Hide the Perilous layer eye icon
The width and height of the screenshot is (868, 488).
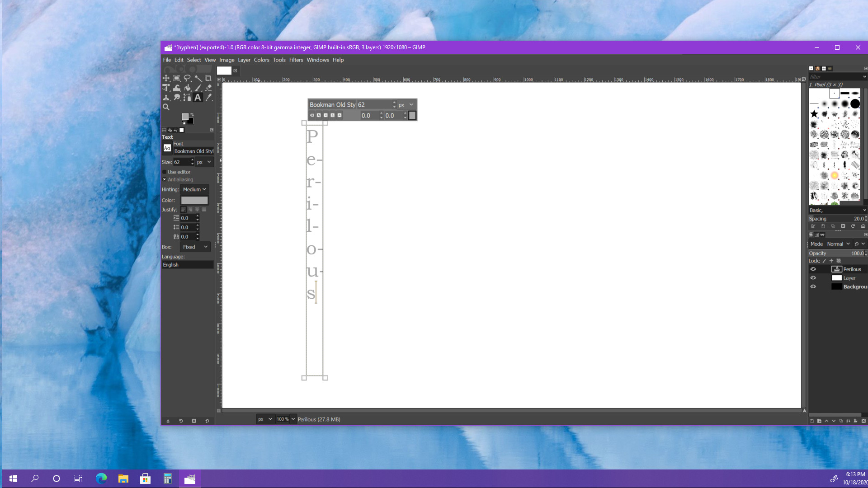(813, 269)
